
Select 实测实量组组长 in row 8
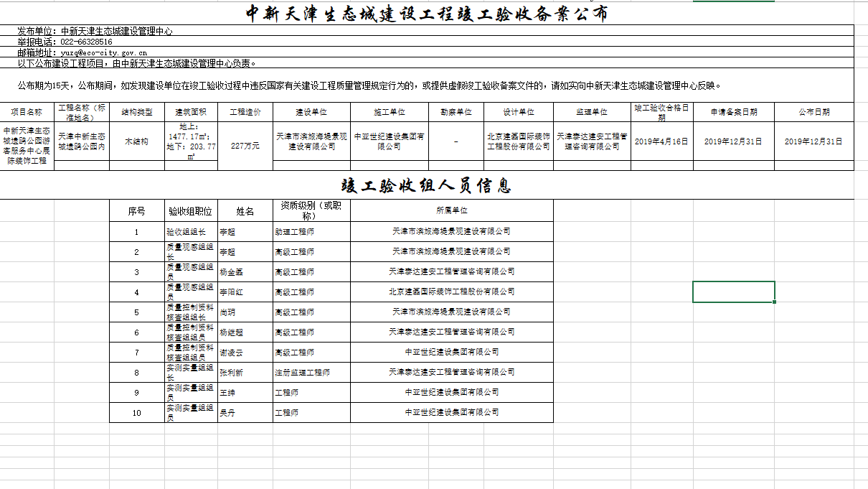coord(191,373)
